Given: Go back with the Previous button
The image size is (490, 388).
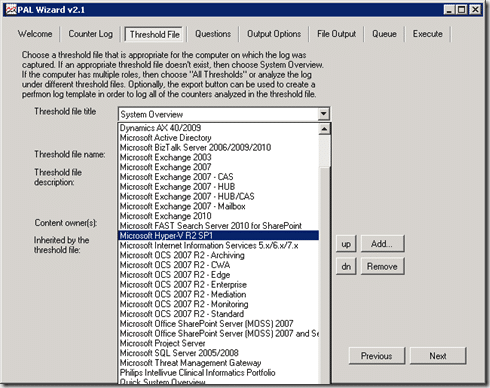Looking at the screenshot, I should click(377, 356).
